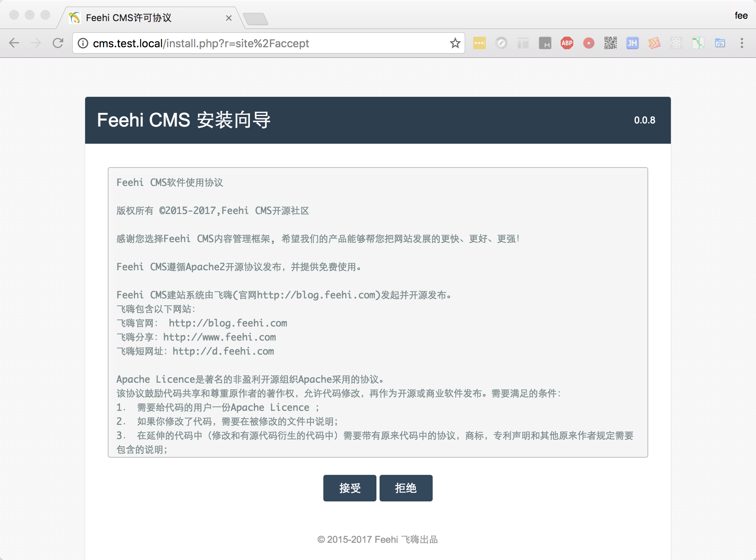Click the yellow password dots extension icon
This screenshot has width=756, height=560.
(479, 43)
